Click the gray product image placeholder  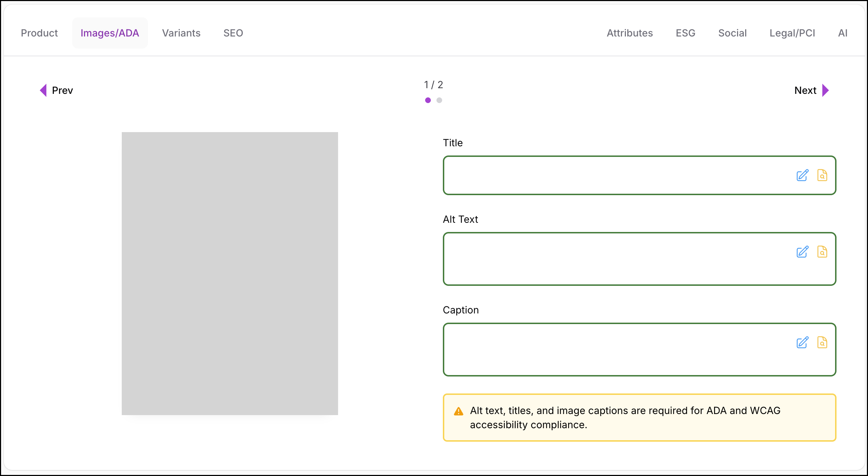[230, 273]
